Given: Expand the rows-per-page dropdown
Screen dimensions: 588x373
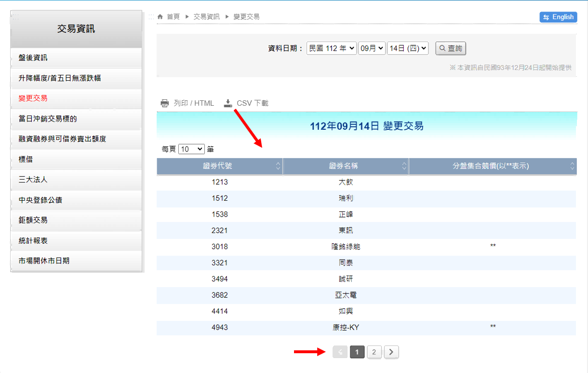Looking at the screenshot, I should tap(191, 149).
